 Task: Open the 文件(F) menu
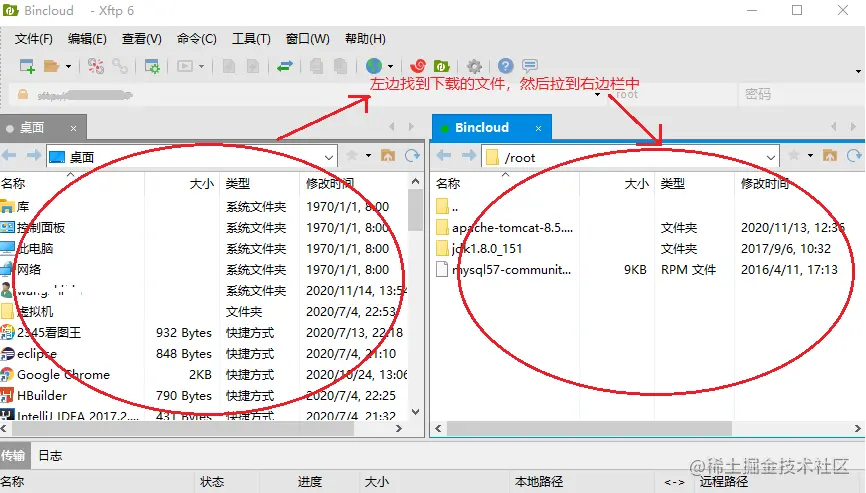[x=34, y=39]
